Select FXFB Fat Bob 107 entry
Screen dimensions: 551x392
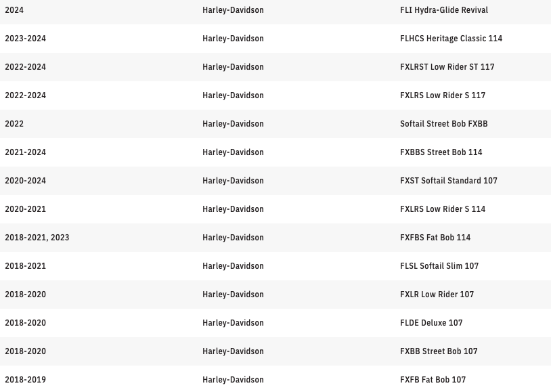tap(433, 380)
